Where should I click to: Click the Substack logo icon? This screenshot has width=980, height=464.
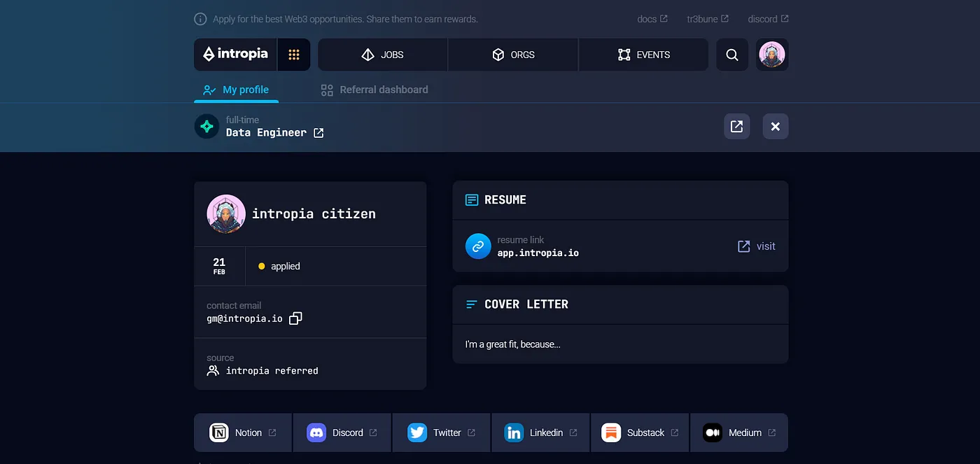coord(611,433)
